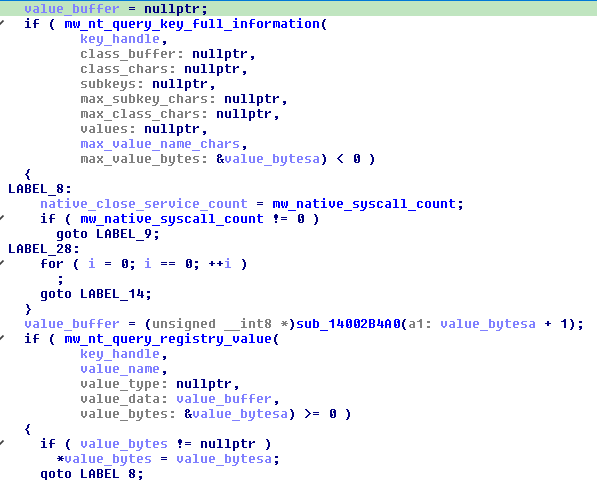Screen dimensions: 597x480
Task: Click the value_data: parameter hint
Action: [124, 399]
